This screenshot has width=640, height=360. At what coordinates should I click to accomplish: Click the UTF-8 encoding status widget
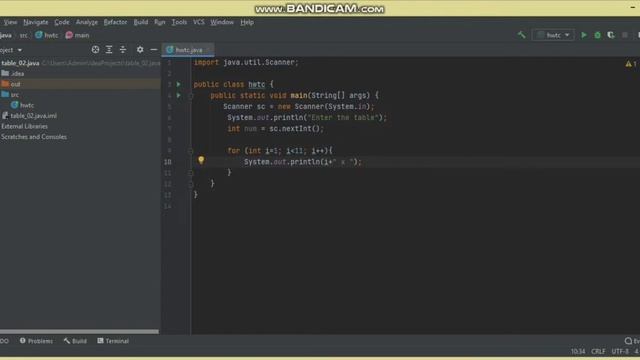click(x=620, y=351)
